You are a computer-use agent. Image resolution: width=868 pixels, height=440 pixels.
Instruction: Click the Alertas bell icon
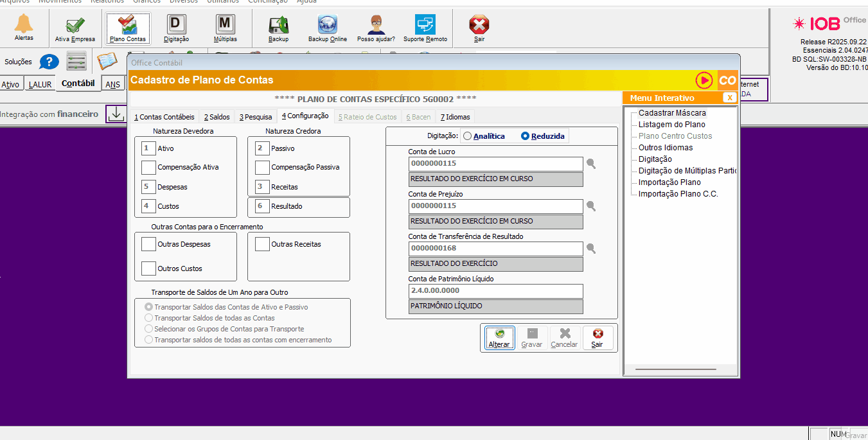tap(24, 25)
